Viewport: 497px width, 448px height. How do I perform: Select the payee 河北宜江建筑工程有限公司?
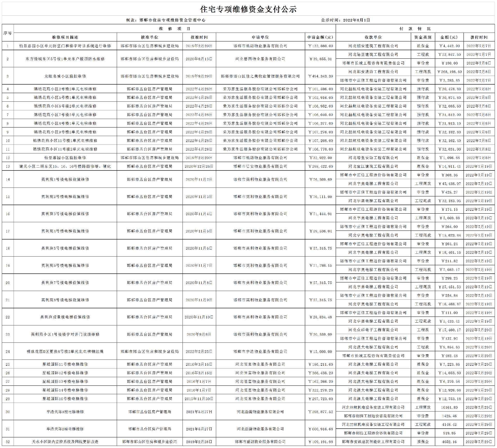373,166
